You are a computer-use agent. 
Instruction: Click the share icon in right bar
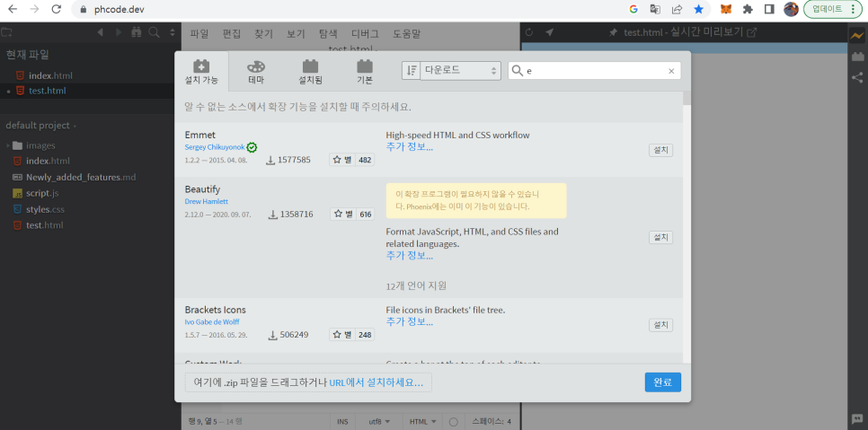(x=857, y=77)
